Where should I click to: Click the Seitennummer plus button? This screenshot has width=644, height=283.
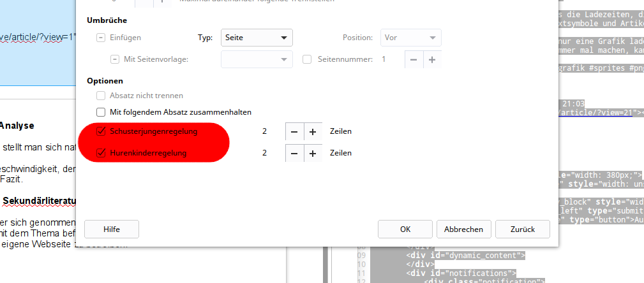click(x=432, y=59)
